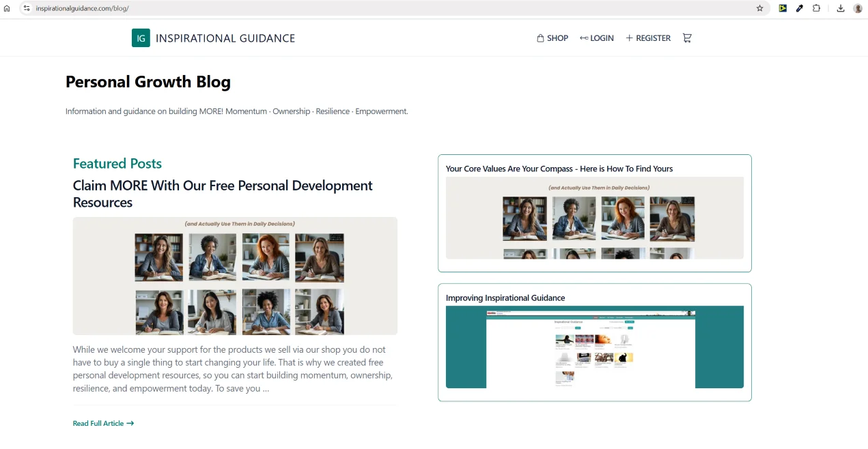The width and height of the screenshot is (868, 449).
Task: Open the color picker eyedropper extension
Action: [x=800, y=8]
